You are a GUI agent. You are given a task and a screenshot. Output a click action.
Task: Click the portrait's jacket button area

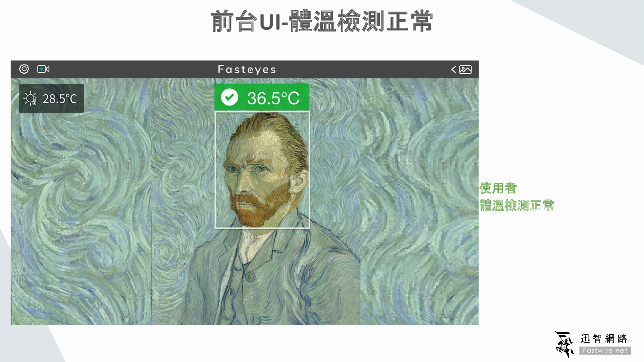(x=250, y=277)
